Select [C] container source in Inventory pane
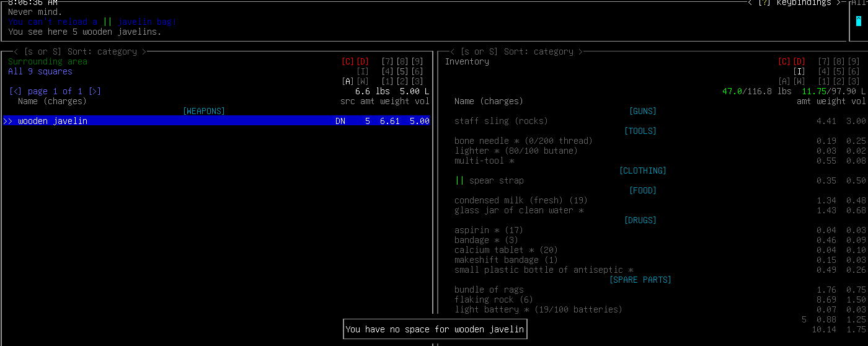 [x=784, y=61]
